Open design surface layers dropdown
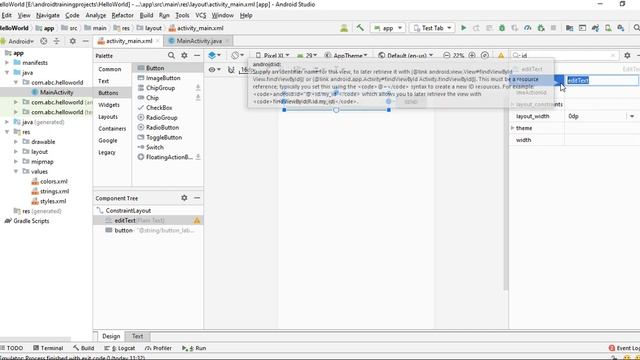The image size is (640, 360). click(x=214, y=55)
